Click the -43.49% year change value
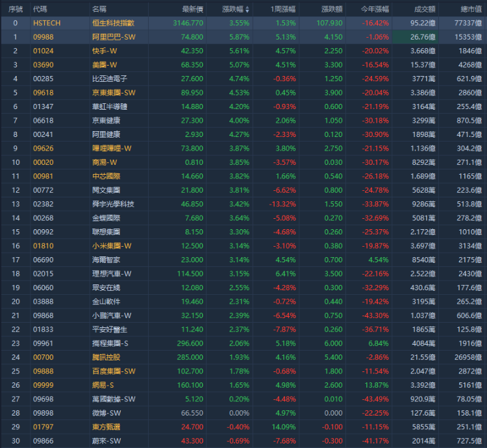 tap(375, 399)
